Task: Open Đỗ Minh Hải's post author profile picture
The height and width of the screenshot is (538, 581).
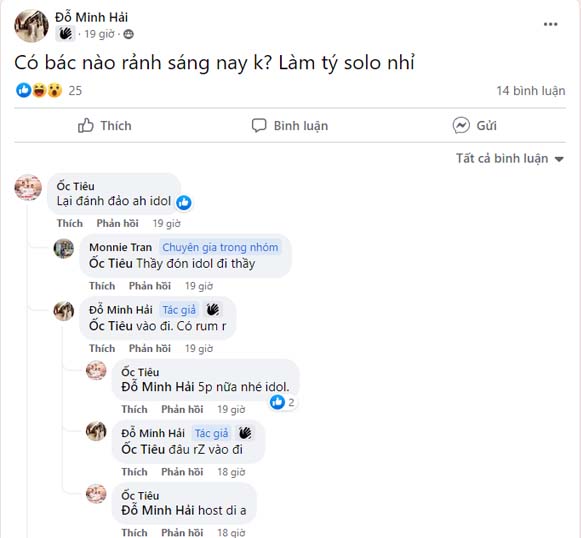Action: pyautogui.click(x=31, y=26)
